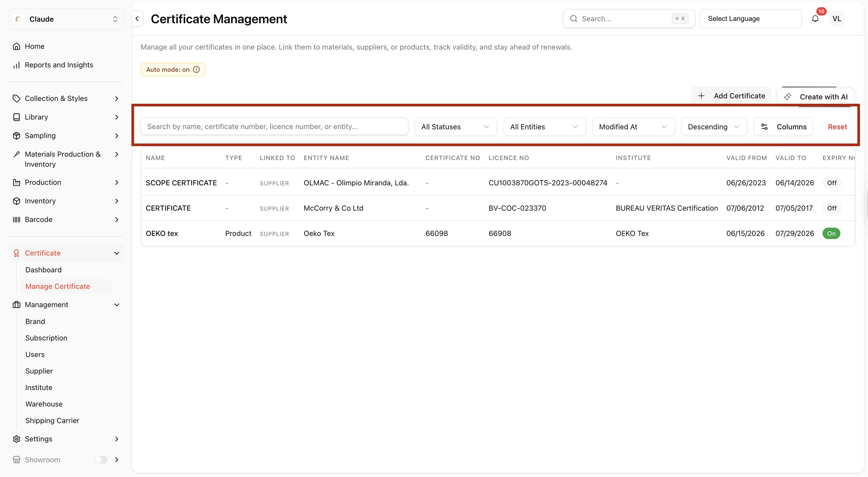
Task: Click the VL user avatar
Action: point(837,19)
